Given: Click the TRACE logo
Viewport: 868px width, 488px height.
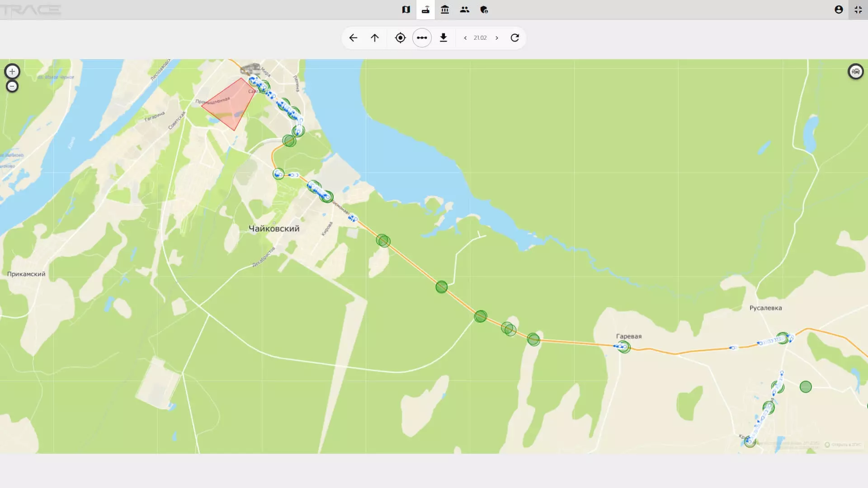Looking at the screenshot, I should 31,9.
